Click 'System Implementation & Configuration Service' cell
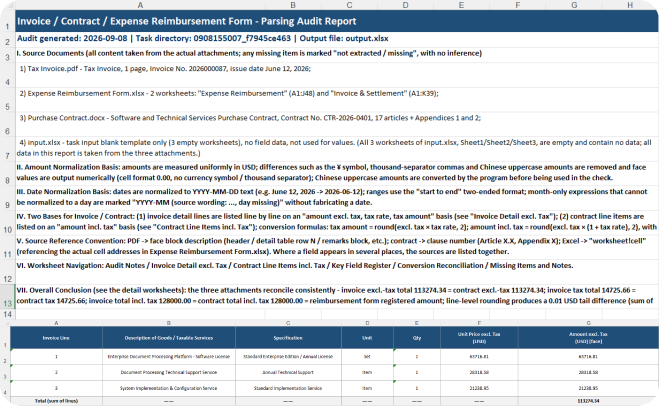 point(169,388)
